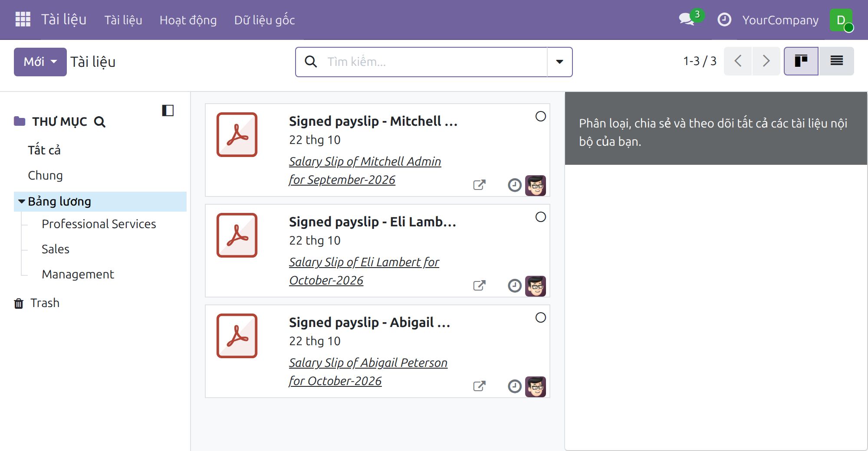Open the Dữ liệu gốc menu
This screenshot has height=451, width=868.
[264, 20]
